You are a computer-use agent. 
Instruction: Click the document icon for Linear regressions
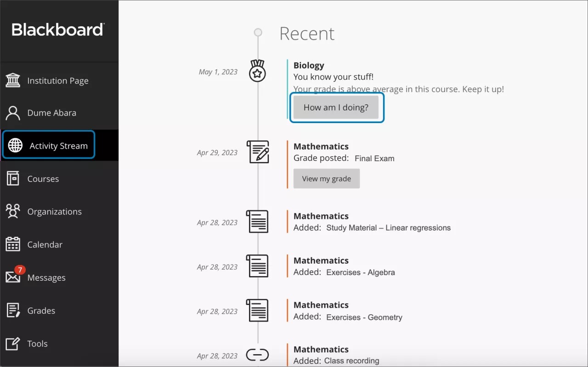tap(257, 221)
